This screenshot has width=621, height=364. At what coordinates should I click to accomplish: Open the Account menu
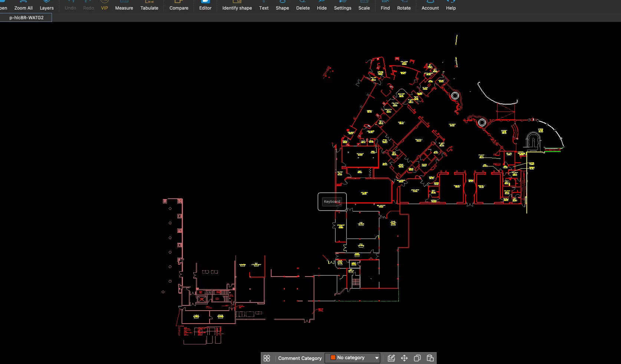click(430, 6)
